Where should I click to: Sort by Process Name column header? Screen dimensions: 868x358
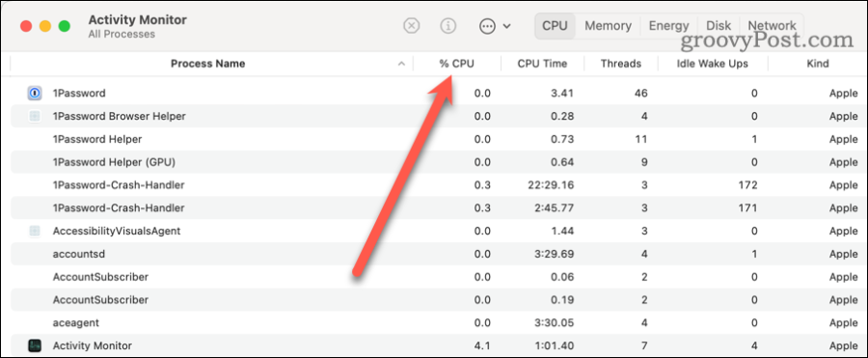207,64
